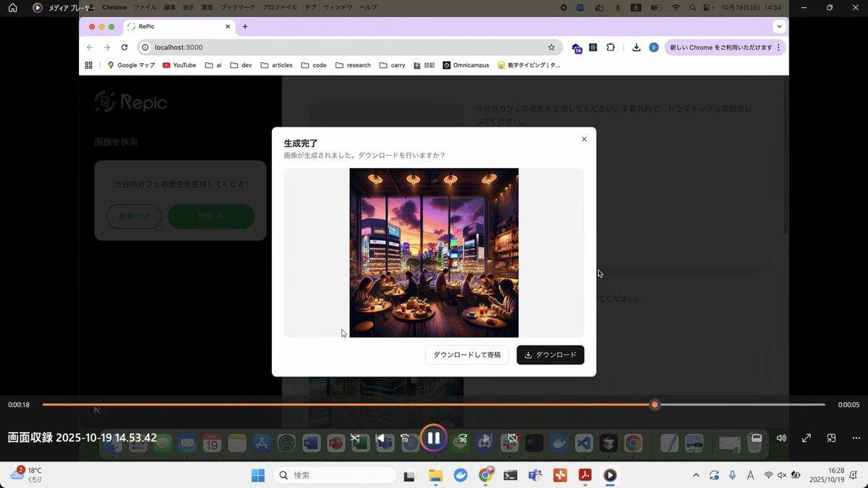Close the 生成完了 dialog
Image resolution: width=868 pixels, height=488 pixels.
[x=584, y=139]
